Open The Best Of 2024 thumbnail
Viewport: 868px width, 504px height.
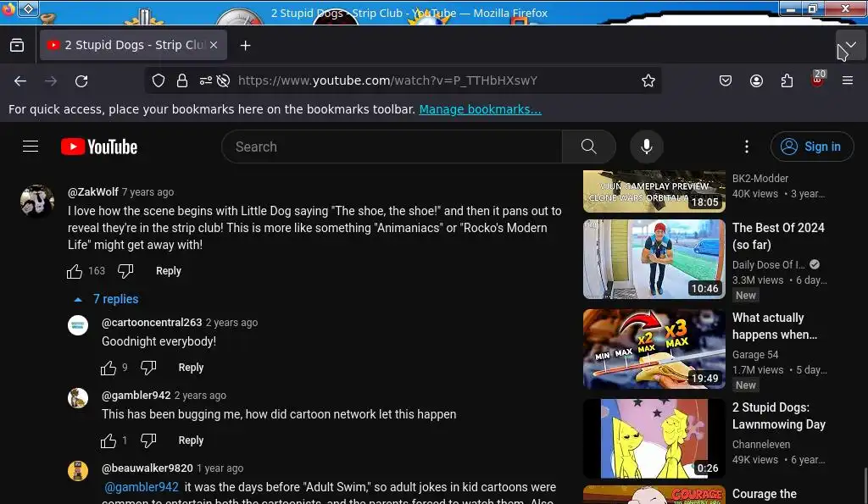click(654, 259)
